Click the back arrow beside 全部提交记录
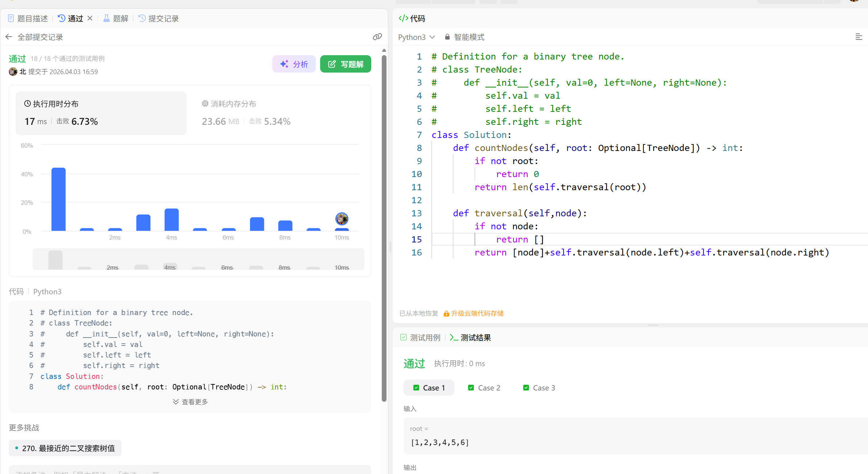The width and height of the screenshot is (868, 474). click(9, 37)
